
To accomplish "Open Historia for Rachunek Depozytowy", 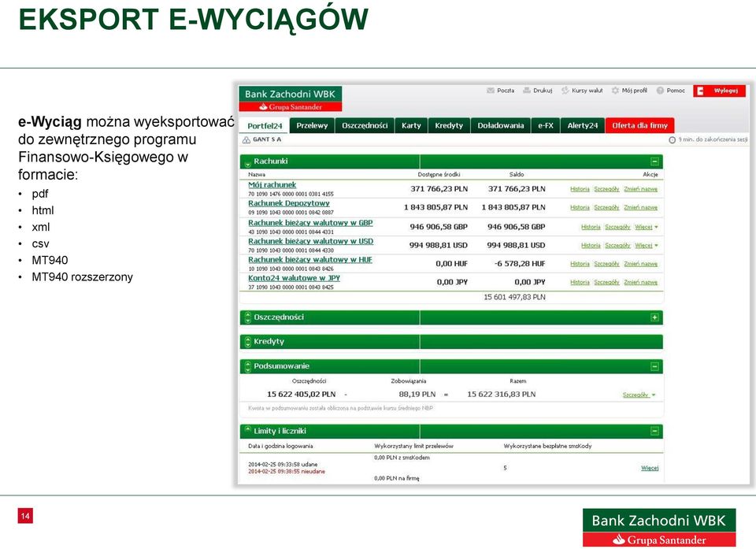I will pyautogui.click(x=580, y=207).
